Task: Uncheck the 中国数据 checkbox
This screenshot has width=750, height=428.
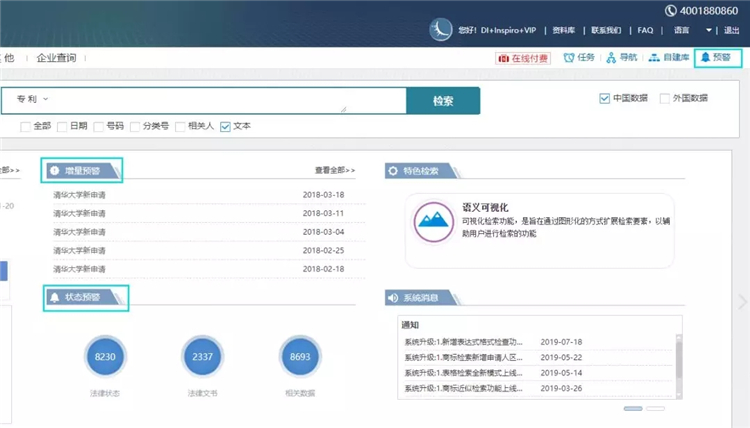Action: point(604,98)
